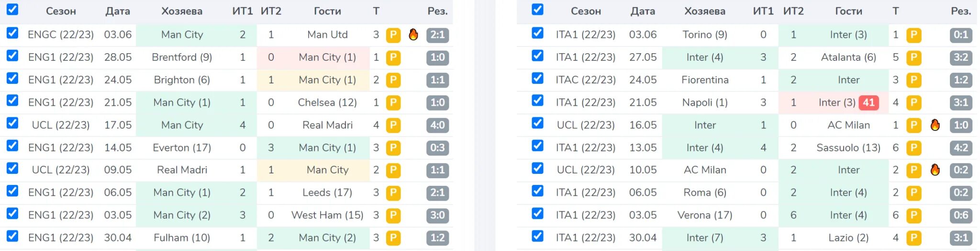Click the yellow P badge for Torino–Inter

pos(913,35)
